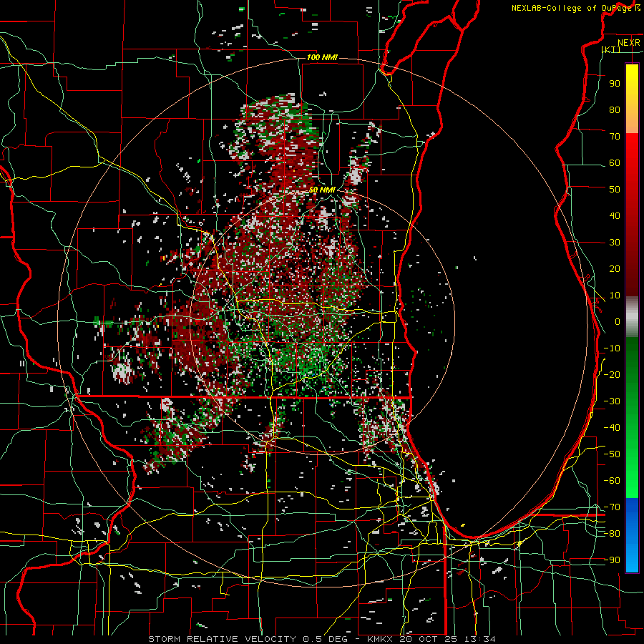Click the 50 value on velocity scale
The height and width of the screenshot is (644, 644).
pos(615,190)
